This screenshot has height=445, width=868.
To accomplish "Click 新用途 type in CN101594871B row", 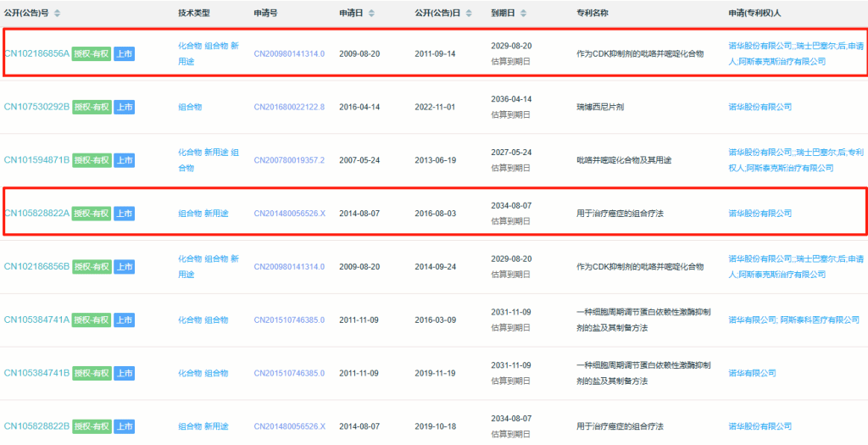I will [216, 153].
